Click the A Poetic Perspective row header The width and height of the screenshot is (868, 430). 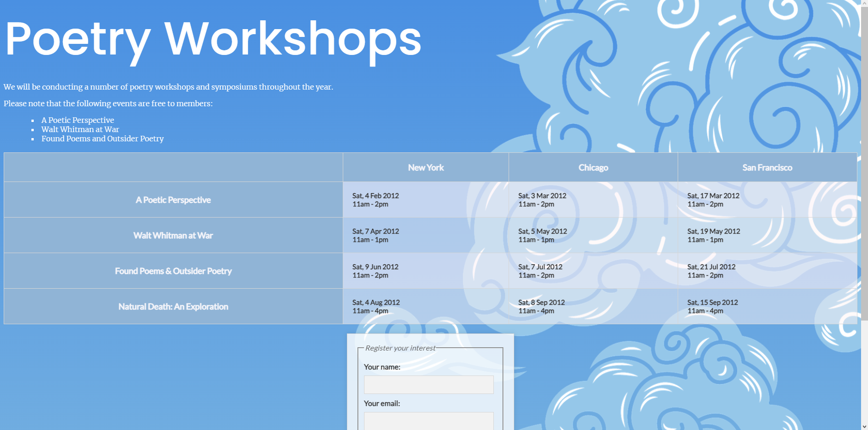pos(173,200)
